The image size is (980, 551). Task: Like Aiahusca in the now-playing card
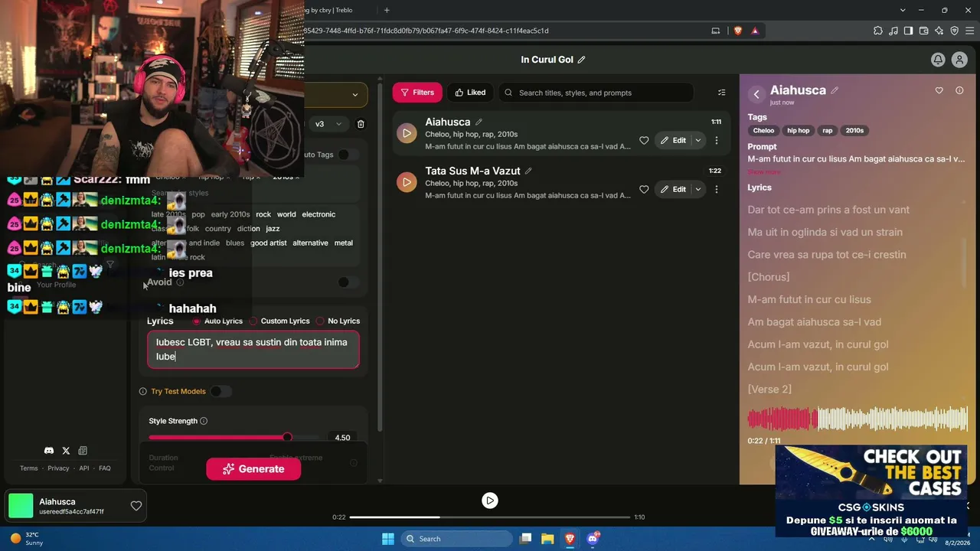(x=136, y=506)
